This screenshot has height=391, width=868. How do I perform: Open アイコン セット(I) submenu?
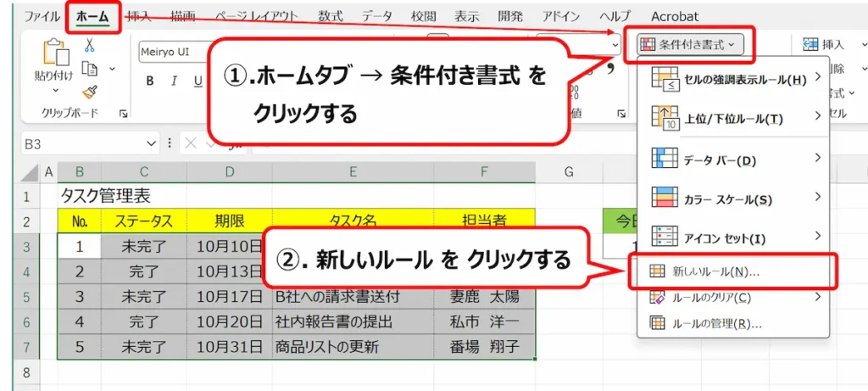coord(733,238)
